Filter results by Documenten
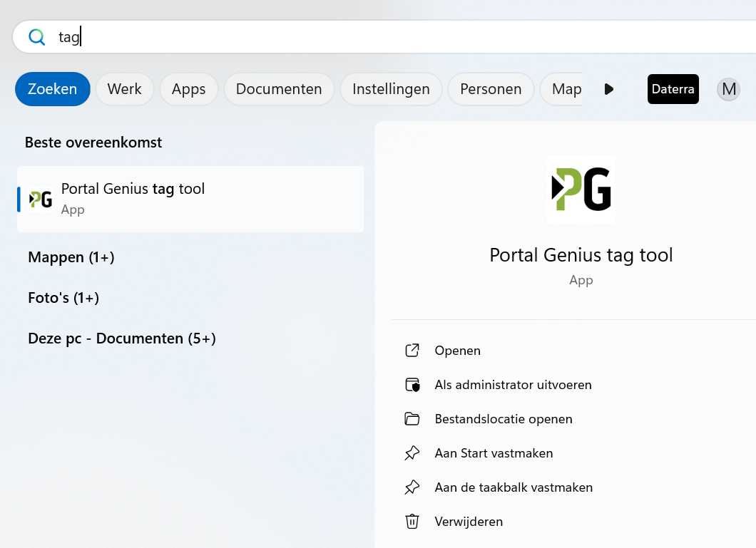The width and height of the screenshot is (756, 548). (279, 89)
